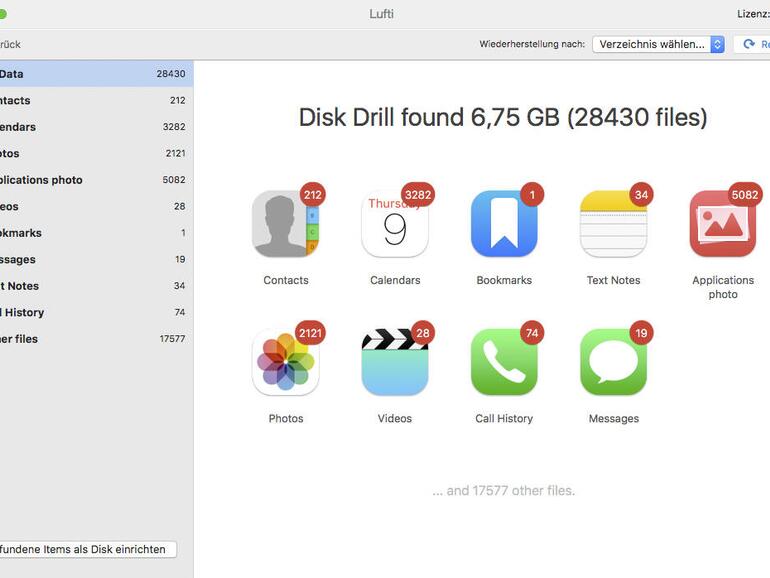Click the Call History label under icon
The width and height of the screenshot is (770, 578).
pyautogui.click(x=504, y=418)
